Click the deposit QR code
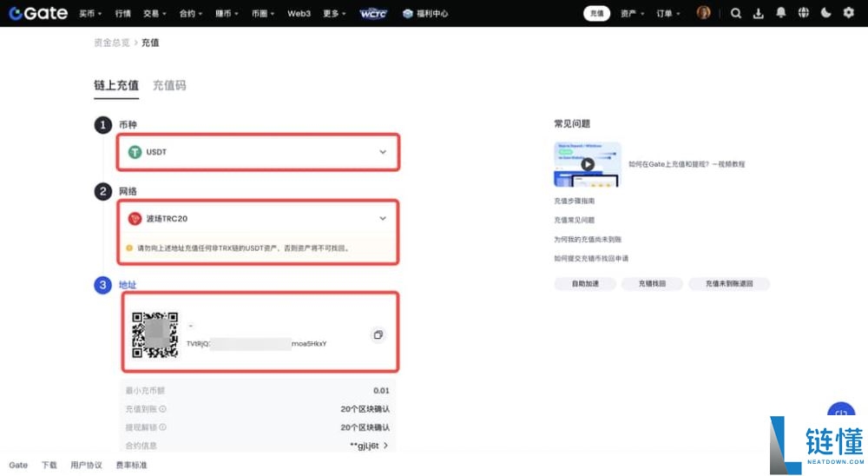The image size is (868, 476). (x=155, y=334)
